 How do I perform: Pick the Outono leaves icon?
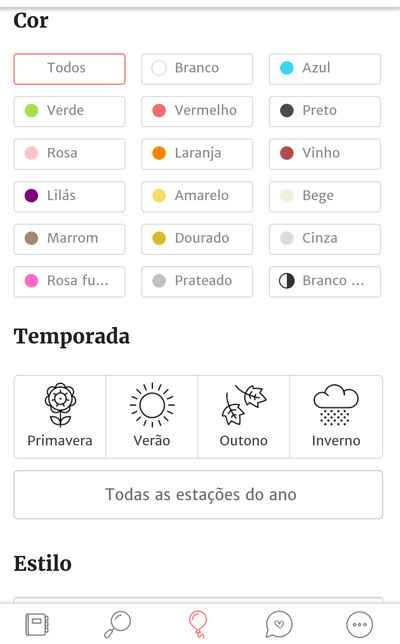click(244, 405)
